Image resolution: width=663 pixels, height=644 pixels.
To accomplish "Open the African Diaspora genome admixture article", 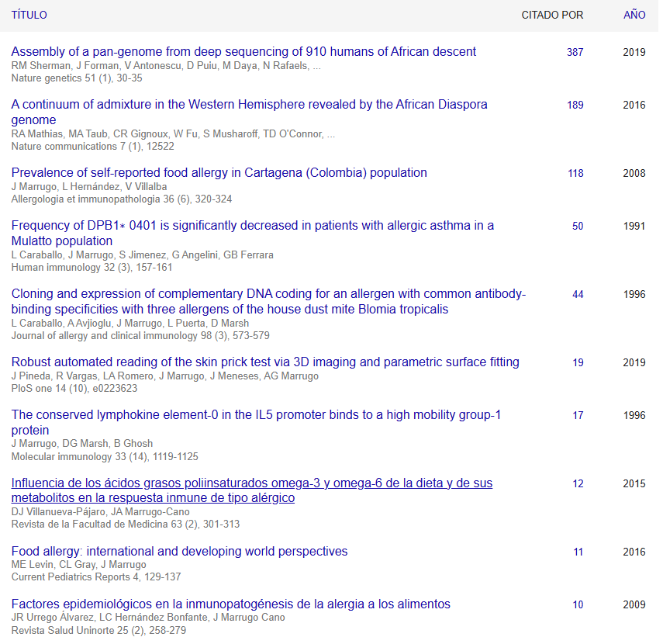I will point(249,105).
